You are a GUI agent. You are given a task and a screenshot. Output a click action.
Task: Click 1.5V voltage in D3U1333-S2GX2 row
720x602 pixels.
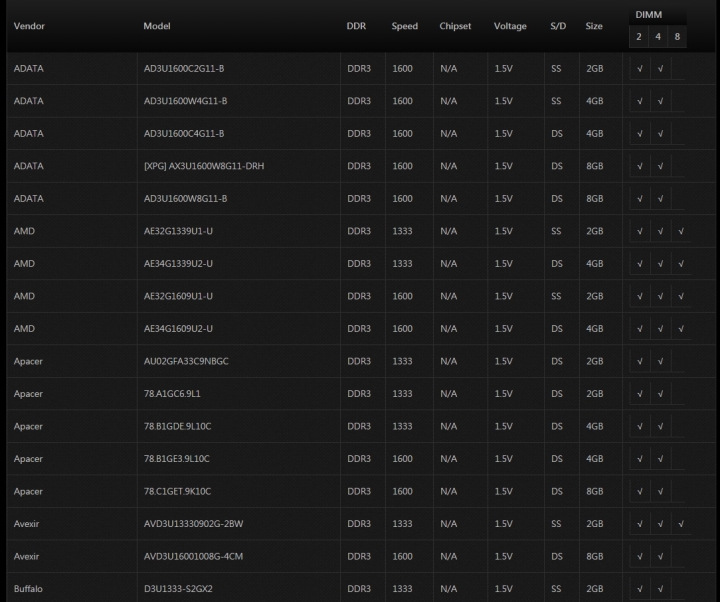503,589
